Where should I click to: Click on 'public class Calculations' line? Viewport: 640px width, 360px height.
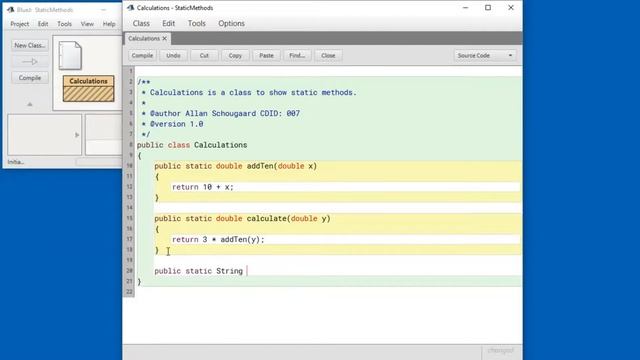pyautogui.click(x=192, y=145)
